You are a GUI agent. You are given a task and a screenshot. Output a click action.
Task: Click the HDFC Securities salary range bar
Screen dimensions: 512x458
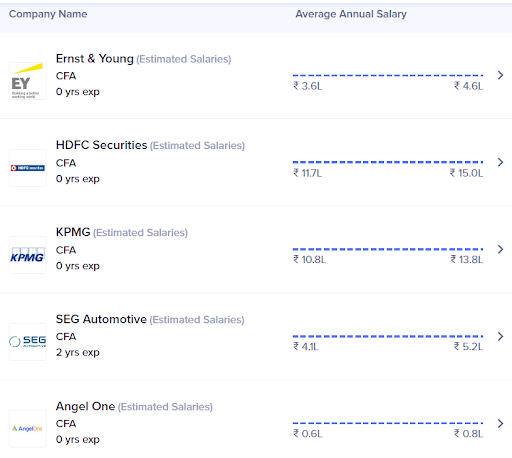[388, 162]
